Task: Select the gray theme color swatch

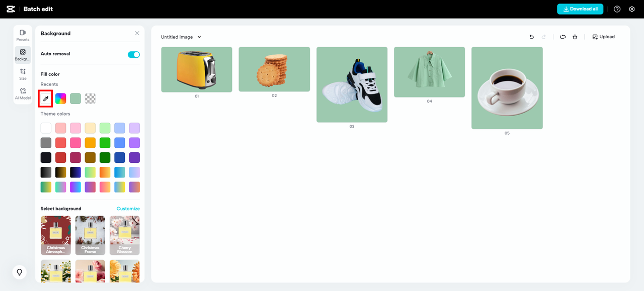Action: tap(46, 143)
